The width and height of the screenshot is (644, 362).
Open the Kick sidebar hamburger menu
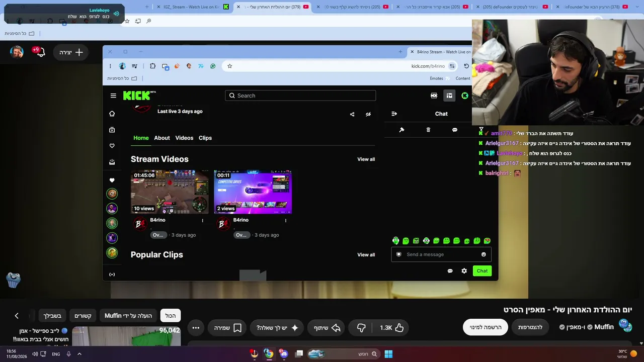[113, 96]
